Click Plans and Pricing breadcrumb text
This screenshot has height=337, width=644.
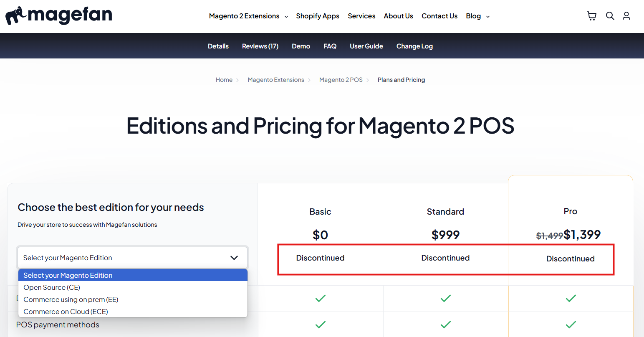click(401, 80)
